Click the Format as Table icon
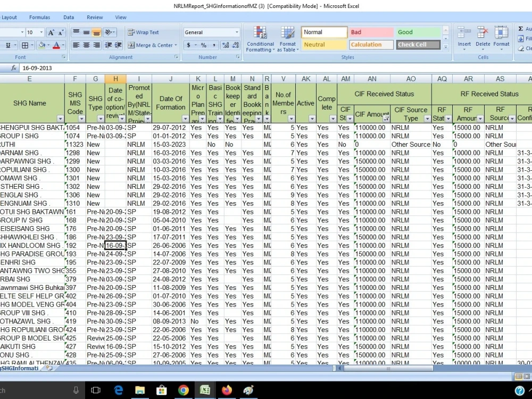The height and width of the screenshot is (399, 532). pyautogui.click(x=288, y=37)
